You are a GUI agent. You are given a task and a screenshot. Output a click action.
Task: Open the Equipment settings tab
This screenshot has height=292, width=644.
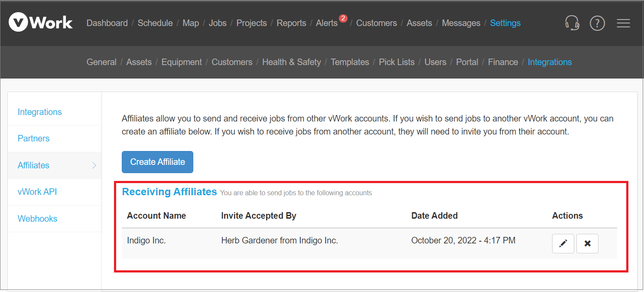coord(182,62)
